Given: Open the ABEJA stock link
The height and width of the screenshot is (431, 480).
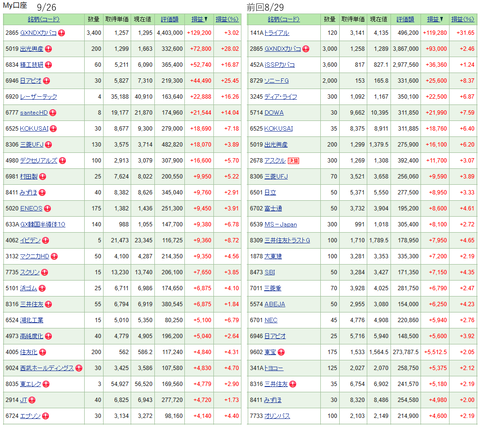Looking at the screenshot, I should tap(275, 304).
